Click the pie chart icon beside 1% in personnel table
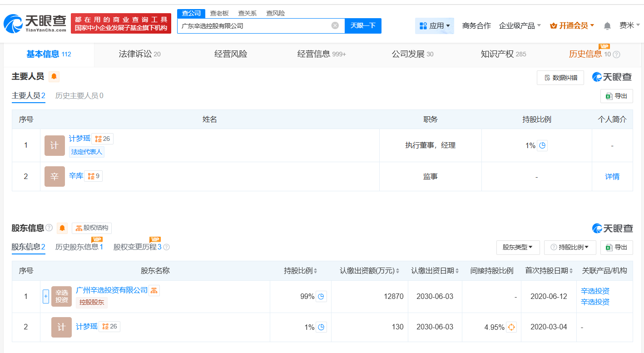Viewport: 644px width, 353px height. click(542, 145)
